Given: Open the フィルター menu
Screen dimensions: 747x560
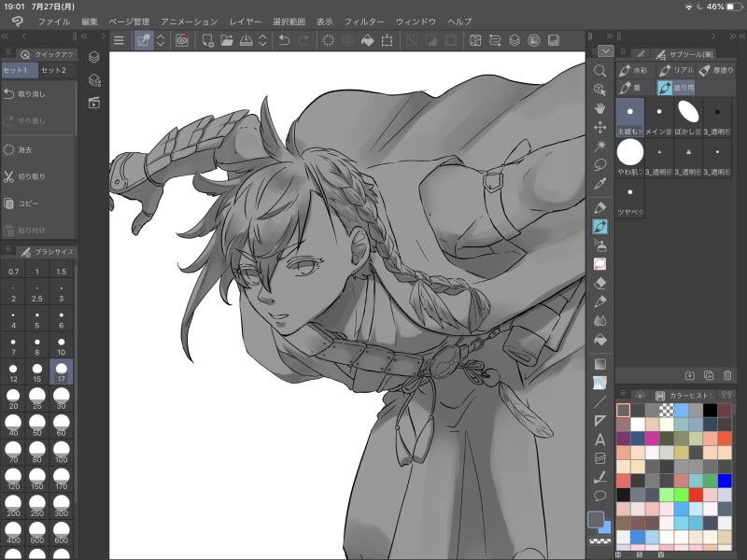Looking at the screenshot, I should click(364, 21).
